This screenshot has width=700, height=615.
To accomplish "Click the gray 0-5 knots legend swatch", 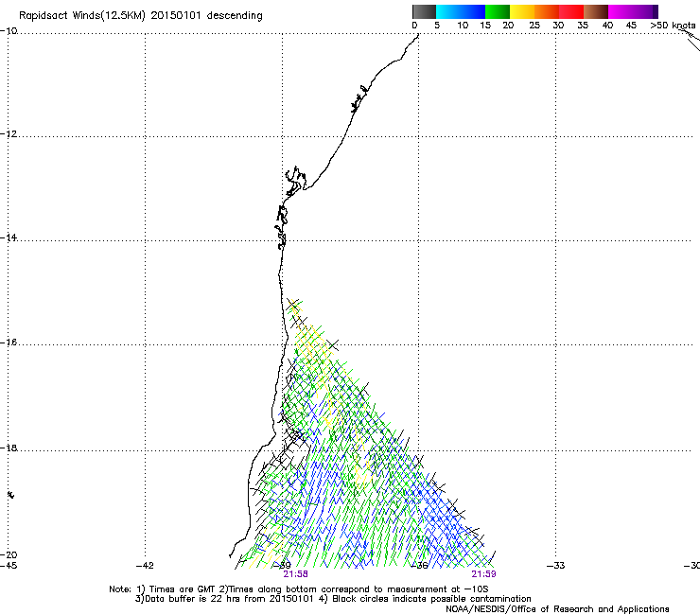I will pos(424,11).
